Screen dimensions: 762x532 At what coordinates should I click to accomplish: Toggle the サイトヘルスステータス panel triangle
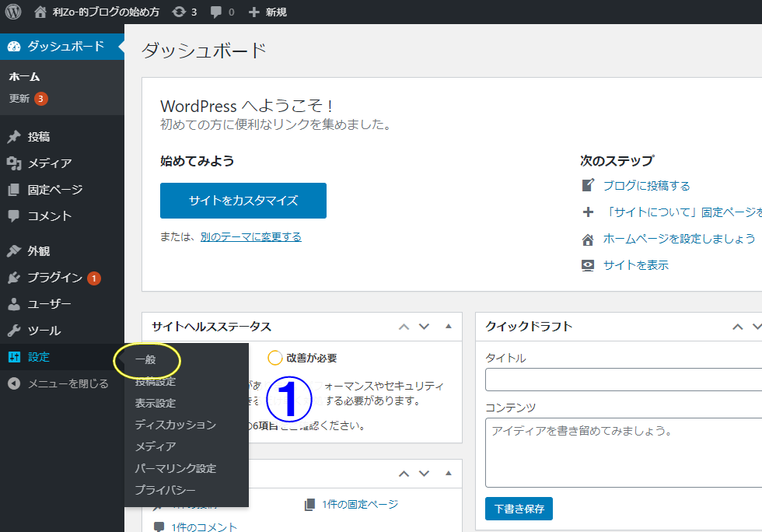pos(448,327)
